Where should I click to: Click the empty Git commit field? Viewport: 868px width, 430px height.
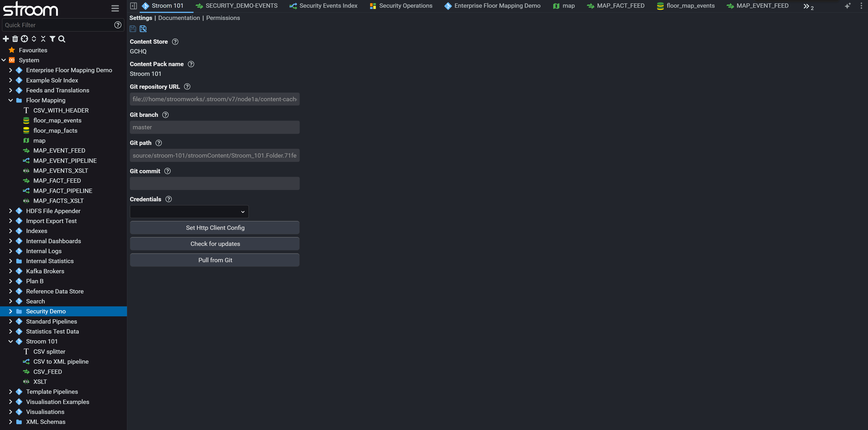click(215, 184)
